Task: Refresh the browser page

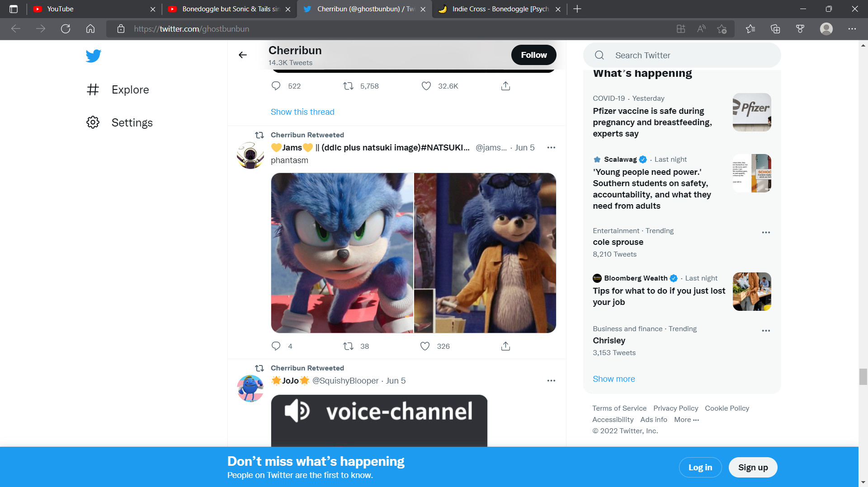Action: click(66, 29)
